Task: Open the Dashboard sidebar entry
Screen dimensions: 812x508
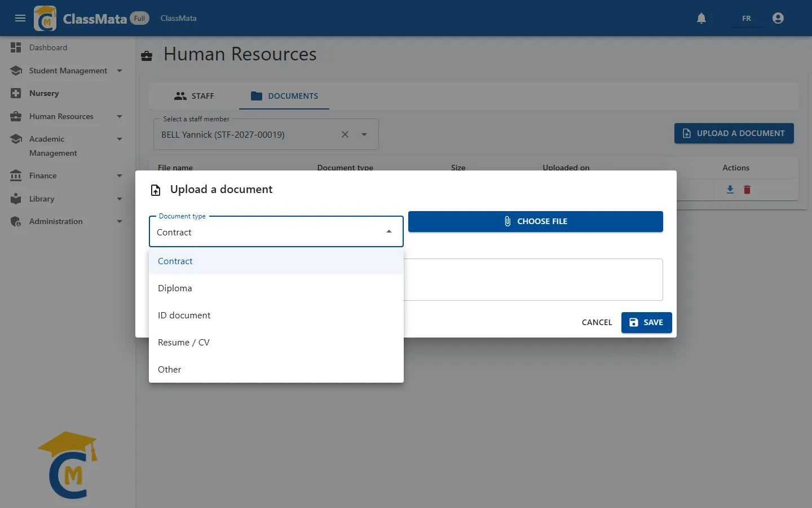Action: tap(68, 47)
